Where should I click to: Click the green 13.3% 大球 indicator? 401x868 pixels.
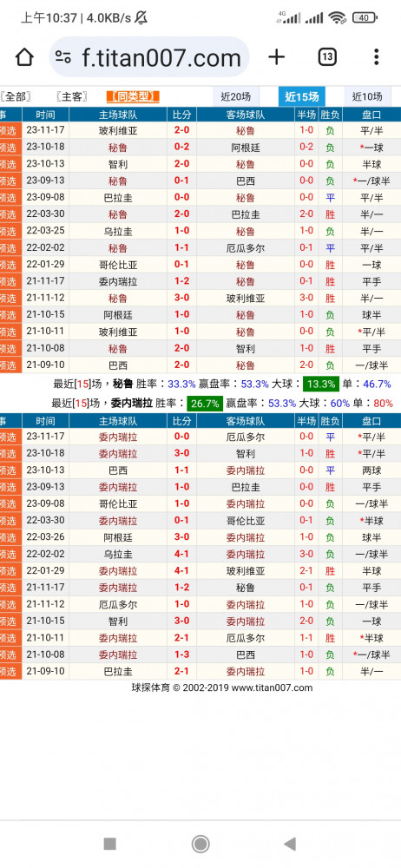pos(320,385)
